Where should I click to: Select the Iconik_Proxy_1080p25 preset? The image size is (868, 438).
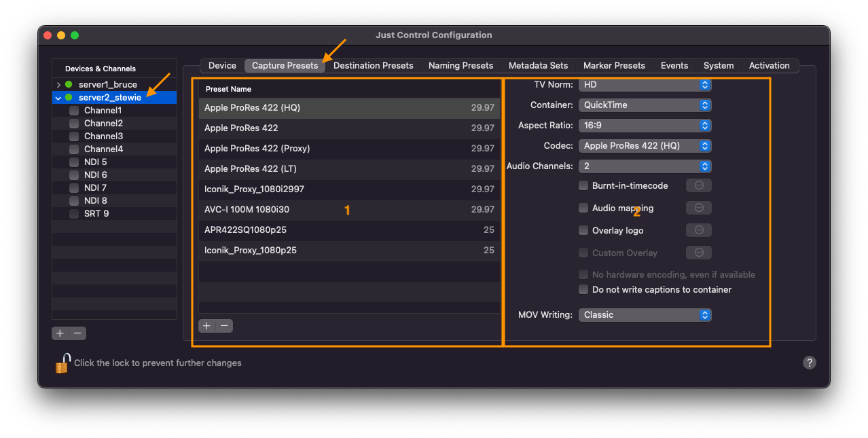click(x=349, y=251)
